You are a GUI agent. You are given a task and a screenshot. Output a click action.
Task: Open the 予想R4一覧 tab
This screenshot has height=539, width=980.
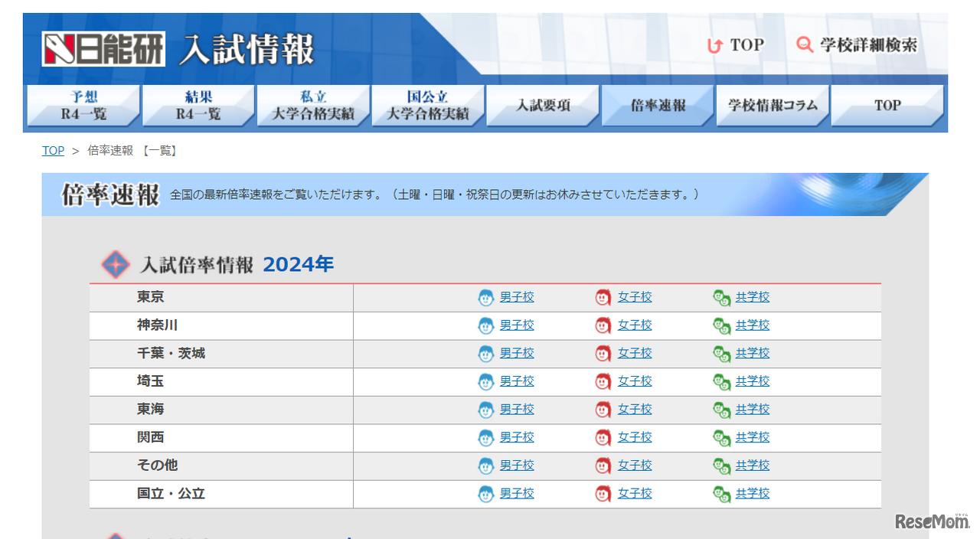click(83, 106)
